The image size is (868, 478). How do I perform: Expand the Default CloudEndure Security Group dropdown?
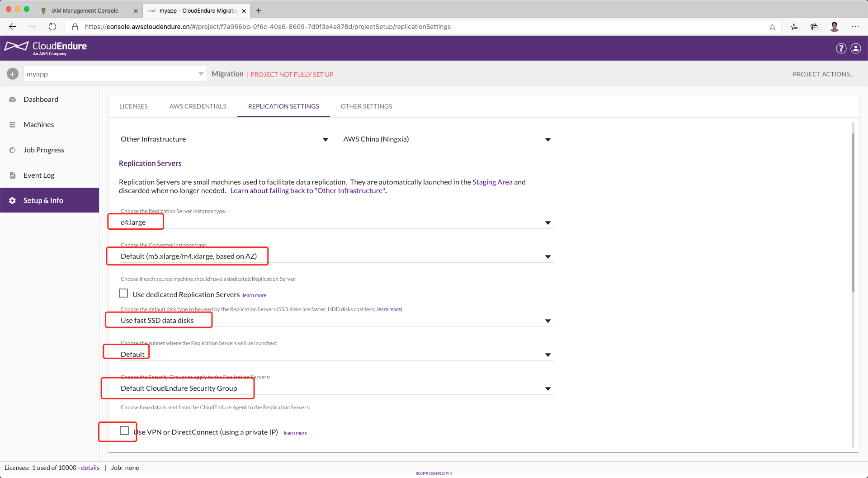click(547, 388)
